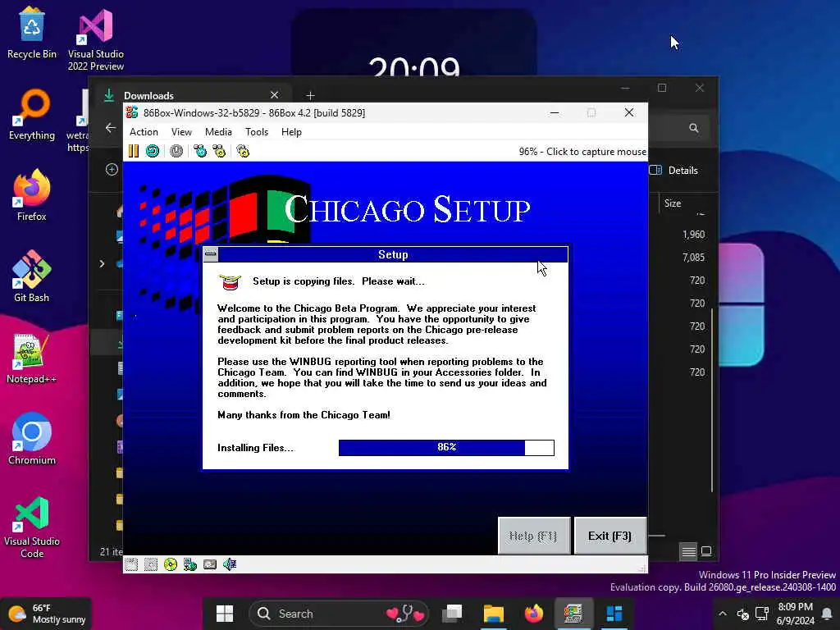
Task: Pause emulation with the 86Box pause icon
Action: (x=134, y=151)
